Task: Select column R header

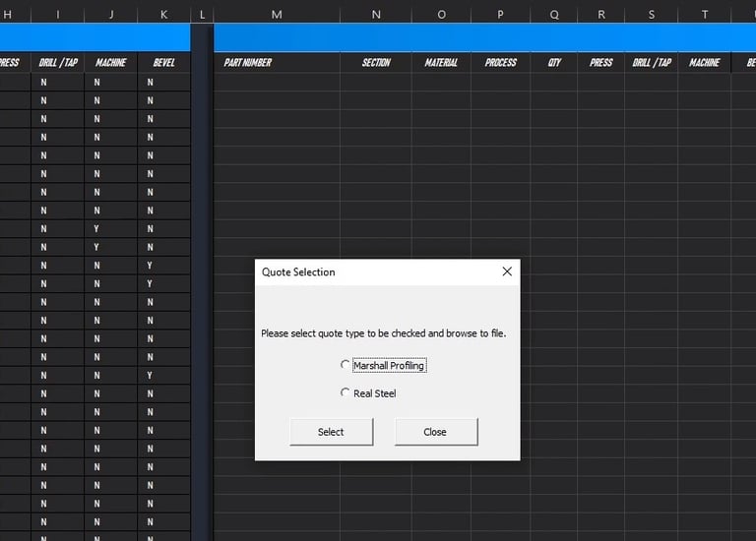Action: point(601,15)
